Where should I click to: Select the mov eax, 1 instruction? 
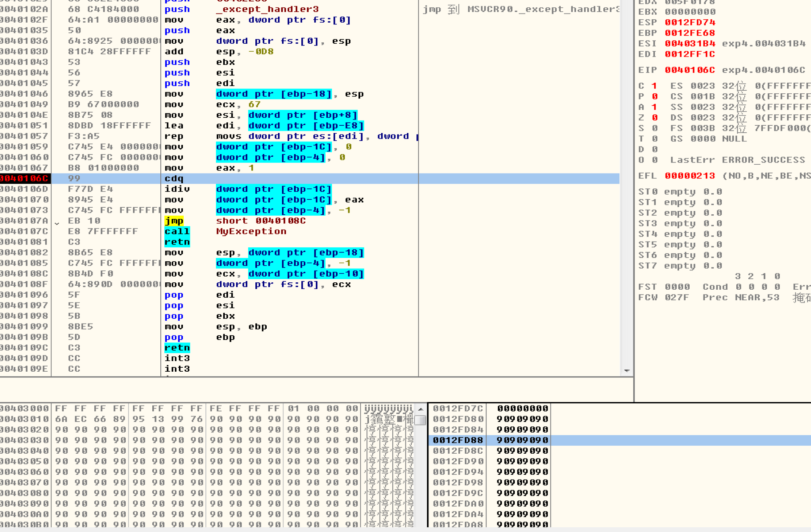pyautogui.click(x=209, y=168)
